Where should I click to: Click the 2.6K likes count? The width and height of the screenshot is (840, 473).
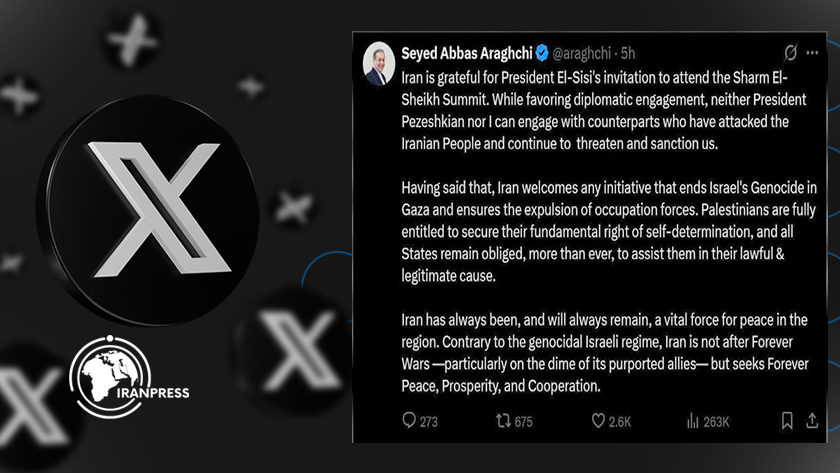(x=619, y=422)
